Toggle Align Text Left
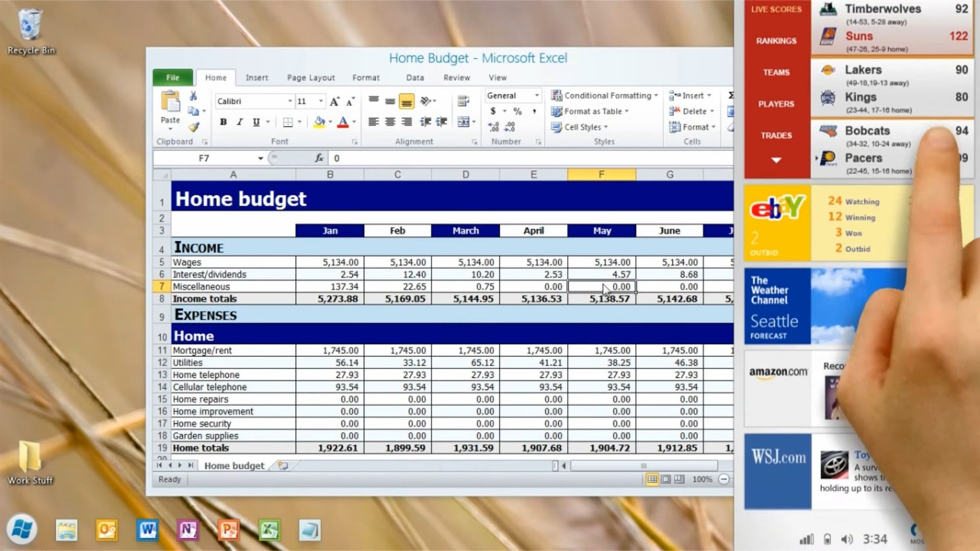Viewport: 980px width, 551px height. click(374, 121)
